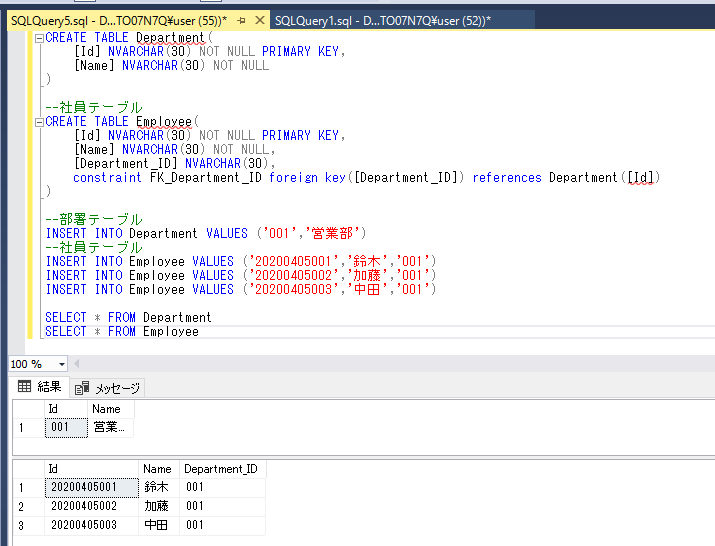Close the SQLQuery5.sql tab
The width and height of the screenshot is (715, 546).
coord(259,20)
